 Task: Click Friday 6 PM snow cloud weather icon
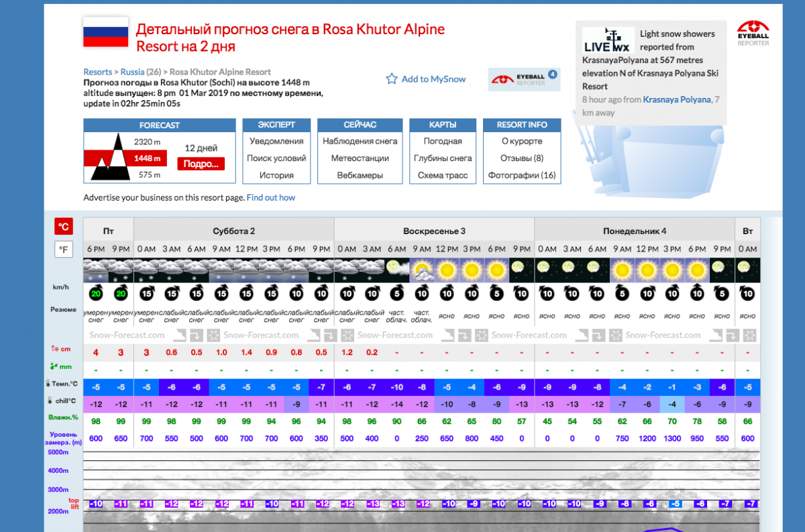pyautogui.click(x=95, y=270)
